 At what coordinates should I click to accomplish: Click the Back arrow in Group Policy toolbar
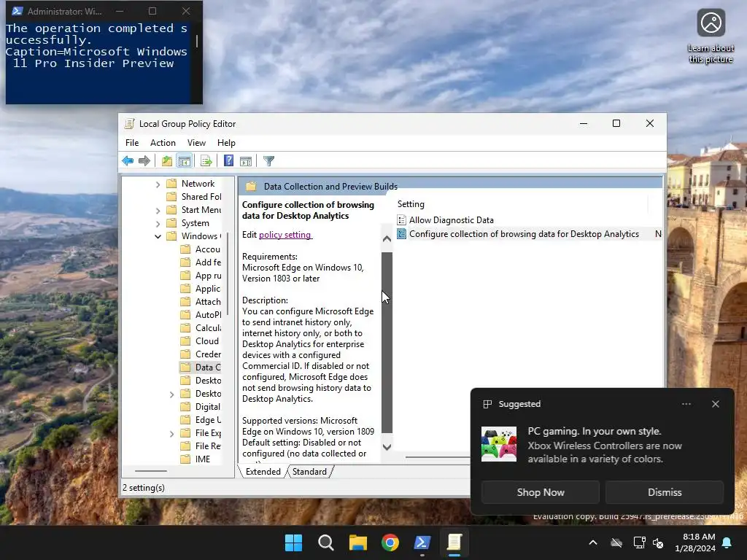coord(128,161)
